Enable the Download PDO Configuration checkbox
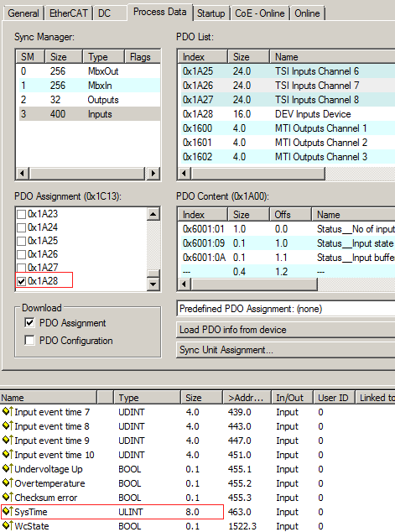Image resolution: width=395 pixels, height=532 pixels. [x=29, y=341]
